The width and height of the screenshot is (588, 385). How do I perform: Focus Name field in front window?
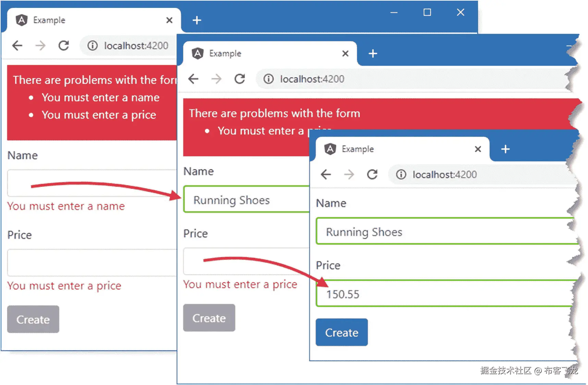click(x=447, y=231)
